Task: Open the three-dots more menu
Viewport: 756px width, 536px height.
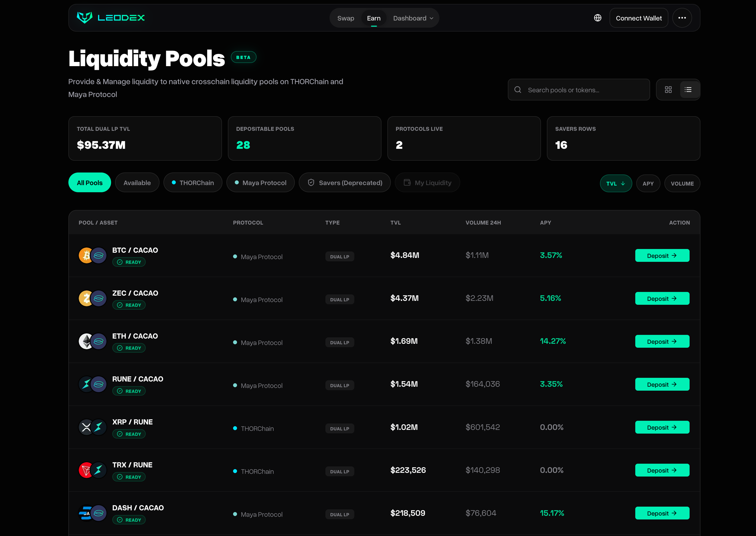Action: [682, 18]
